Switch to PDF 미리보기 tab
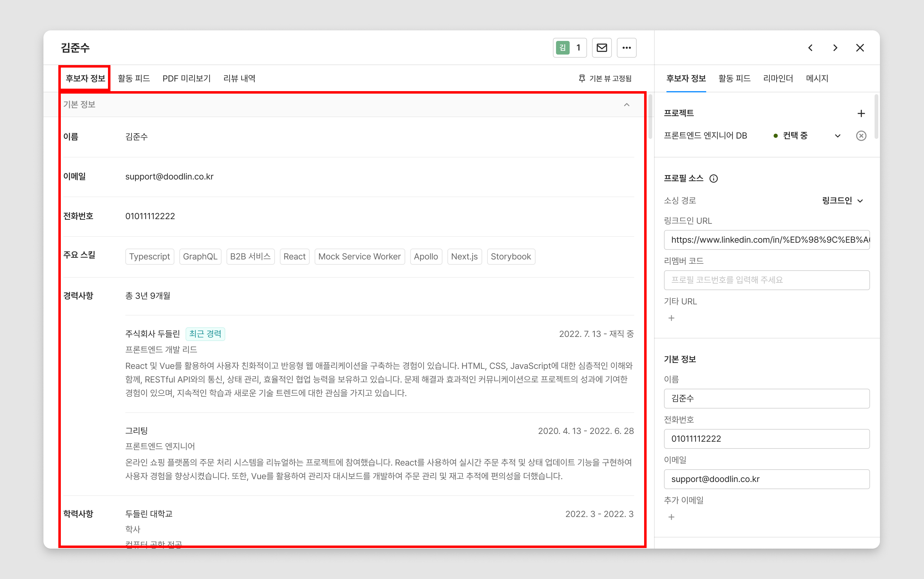Viewport: 924px width, 579px height. 186,78
